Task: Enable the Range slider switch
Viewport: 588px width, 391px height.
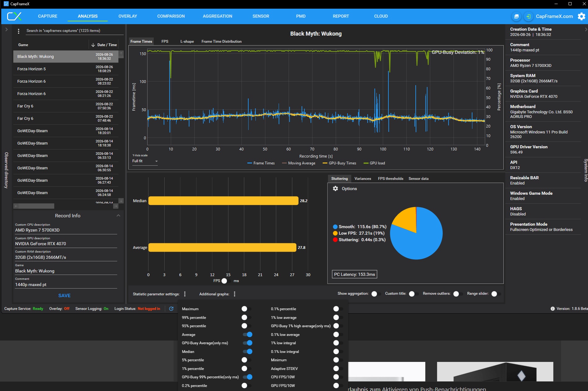Action: point(496,294)
